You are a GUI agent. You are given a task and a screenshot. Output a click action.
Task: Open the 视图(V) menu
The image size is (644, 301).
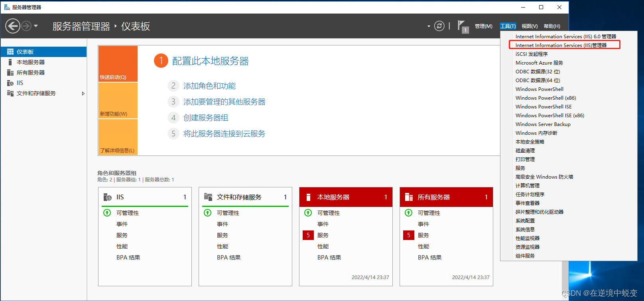(x=530, y=26)
